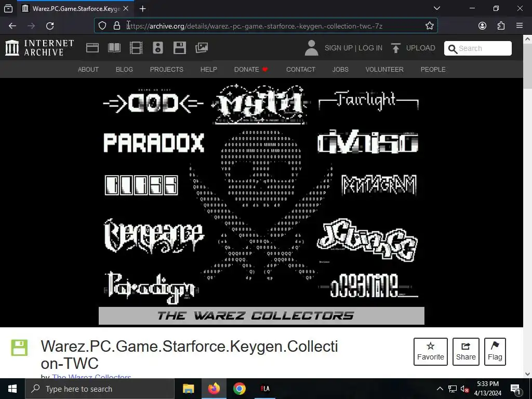Click the green software item icon
532x399 pixels.
tap(19, 348)
